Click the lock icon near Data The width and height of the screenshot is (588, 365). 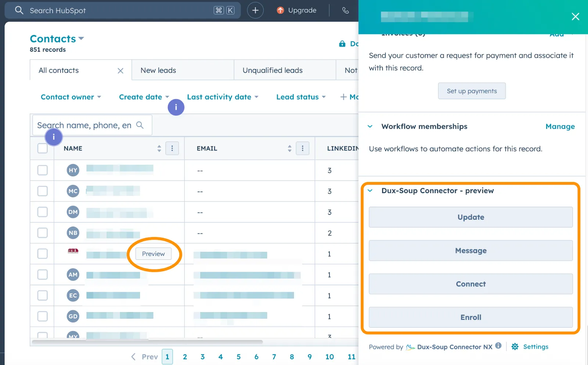342,44
